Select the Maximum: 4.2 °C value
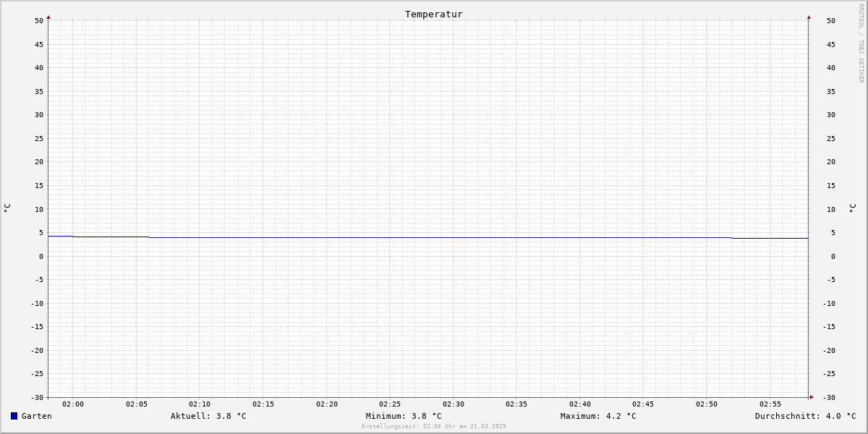The height and width of the screenshot is (434, 868). (598, 416)
